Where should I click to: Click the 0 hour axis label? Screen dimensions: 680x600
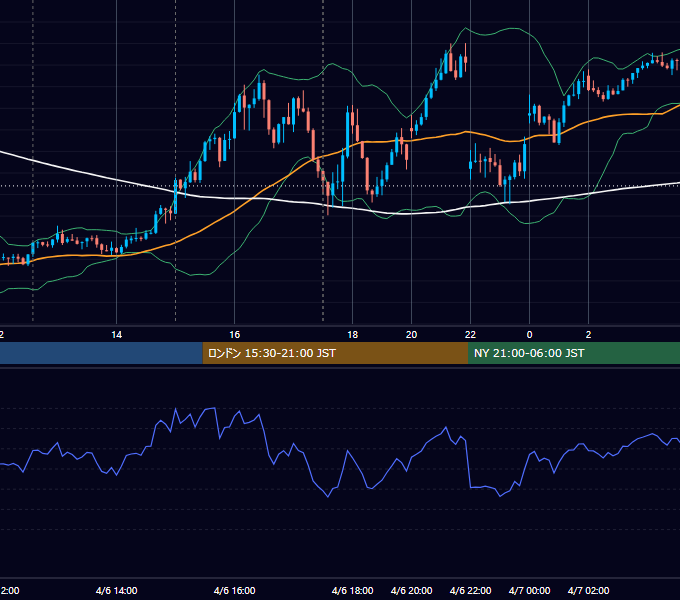530,335
